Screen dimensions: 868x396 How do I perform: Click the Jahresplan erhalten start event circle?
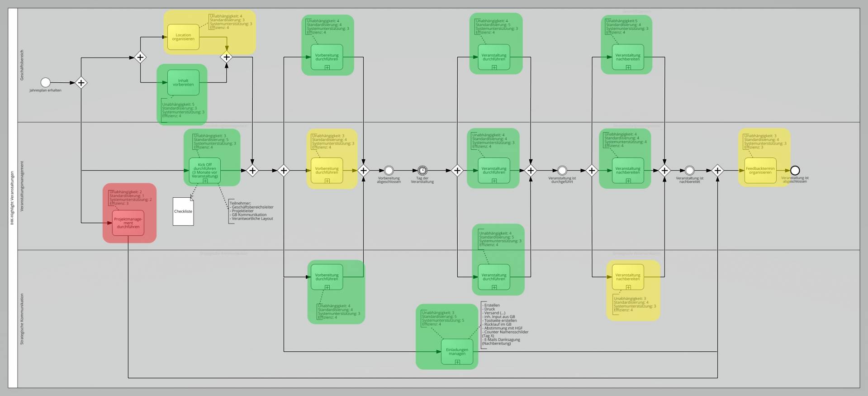tap(45, 82)
